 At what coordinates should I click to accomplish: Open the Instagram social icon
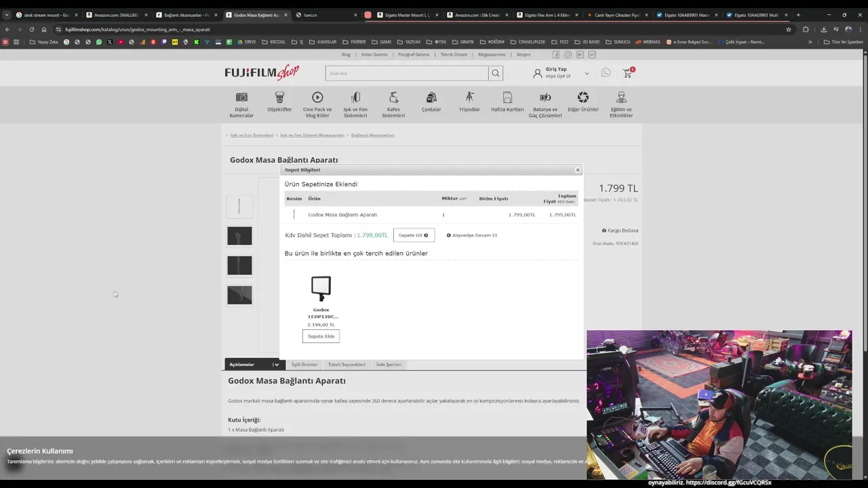[568, 55]
